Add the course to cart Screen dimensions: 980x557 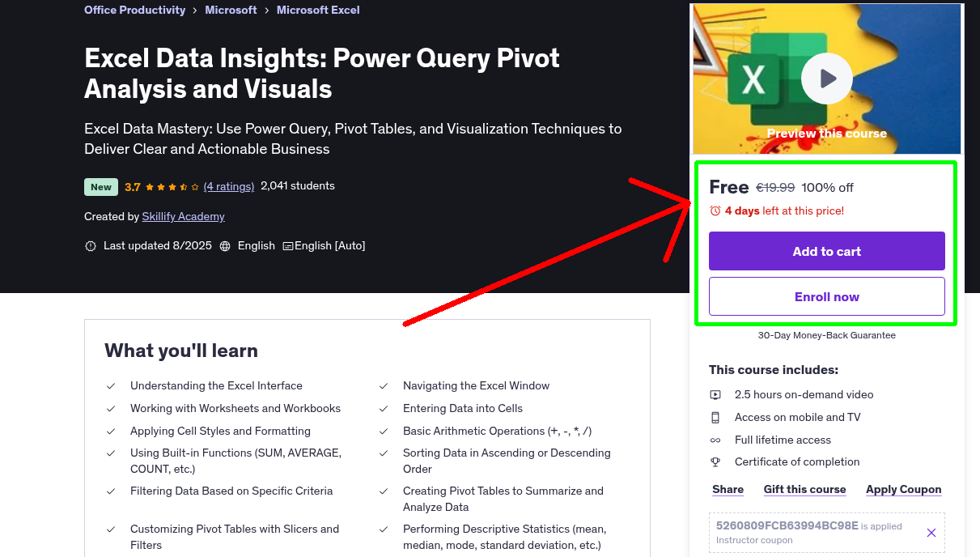click(x=826, y=251)
